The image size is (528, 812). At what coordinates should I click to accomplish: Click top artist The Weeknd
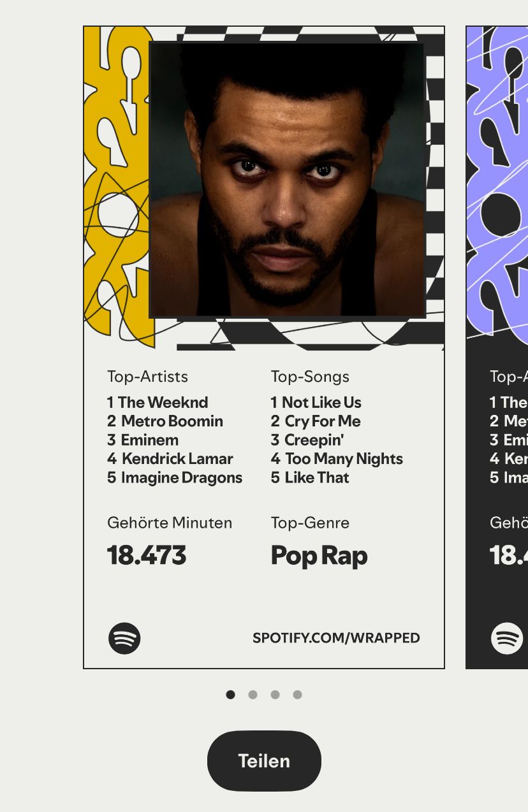(158, 403)
